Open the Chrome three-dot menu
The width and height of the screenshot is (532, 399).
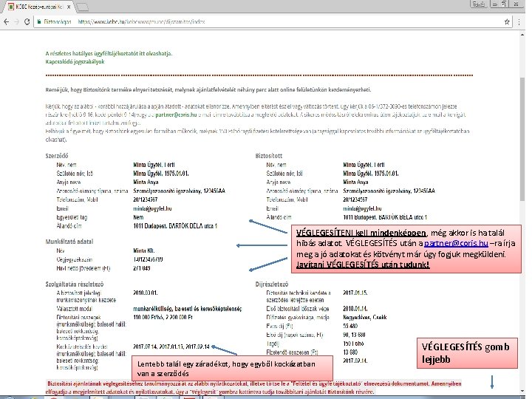pos(519,21)
